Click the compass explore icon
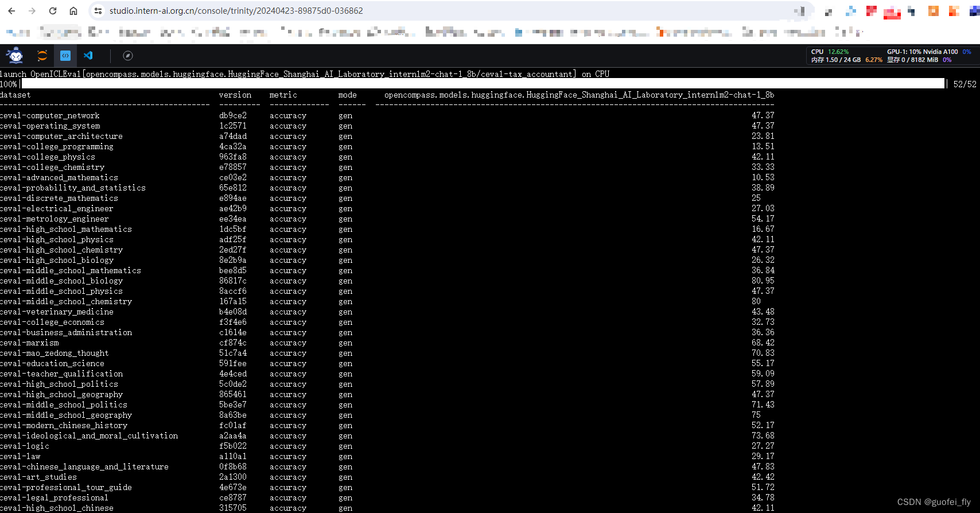This screenshot has width=980, height=513. tap(128, 56)
